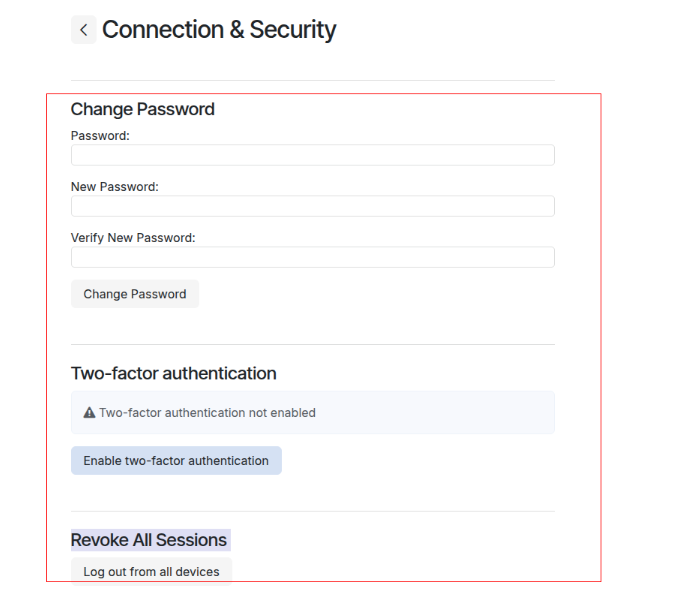Click 'Two-factor authentication not enabled' message text
This screenshot has height=599, width=698.
pos(207,412)
